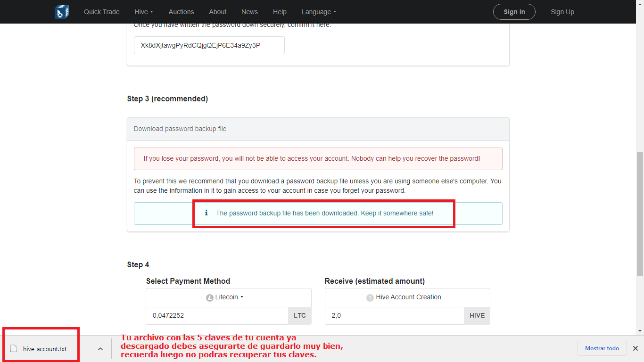644x362 pixels.
Task: Click the info icon in download notice
Action: click(x=206, y=213)
